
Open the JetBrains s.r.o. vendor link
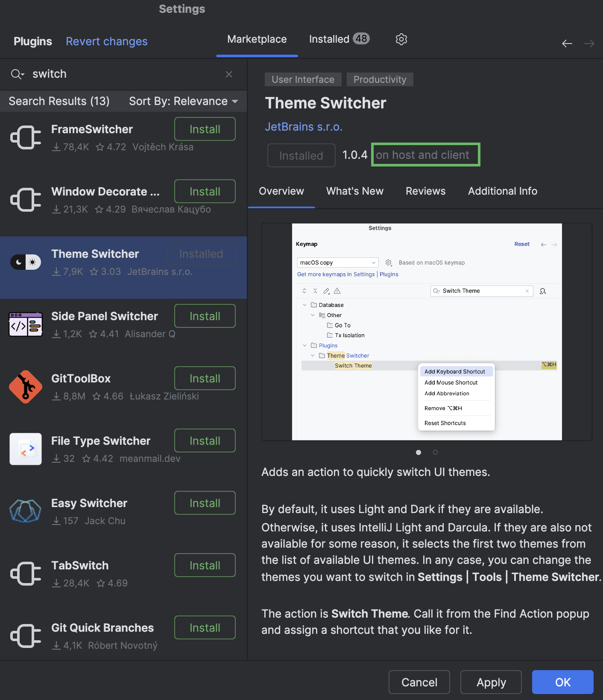(304, 127)
